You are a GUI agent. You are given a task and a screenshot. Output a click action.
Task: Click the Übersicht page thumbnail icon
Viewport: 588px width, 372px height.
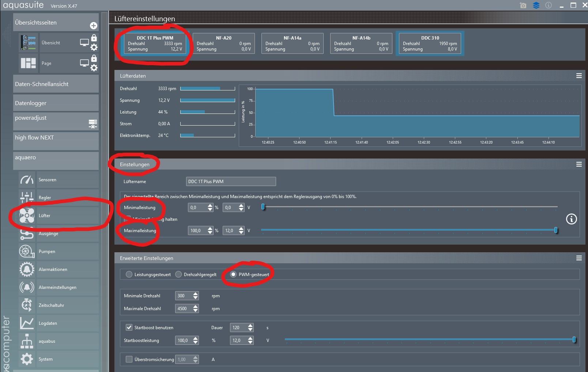click(x=29, y=43)
